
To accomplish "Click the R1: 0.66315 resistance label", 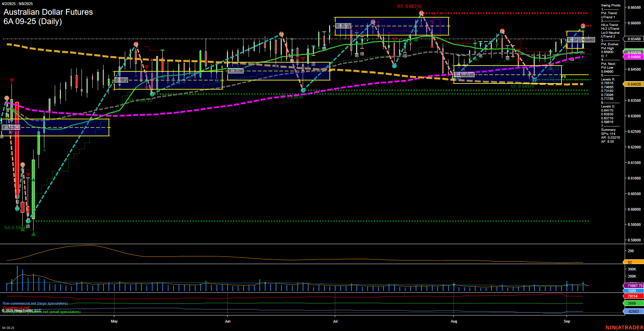I will pyautogui.click(x=409, y=6).
